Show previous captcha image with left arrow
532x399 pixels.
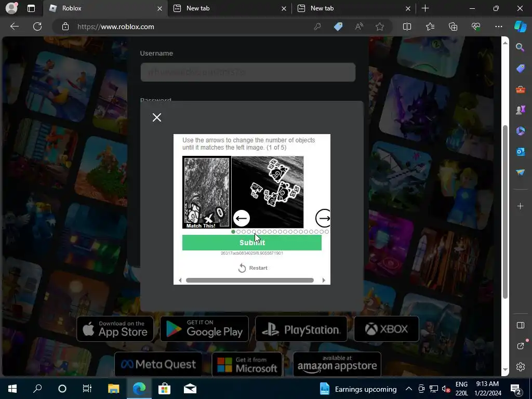(x=242, y=218)
